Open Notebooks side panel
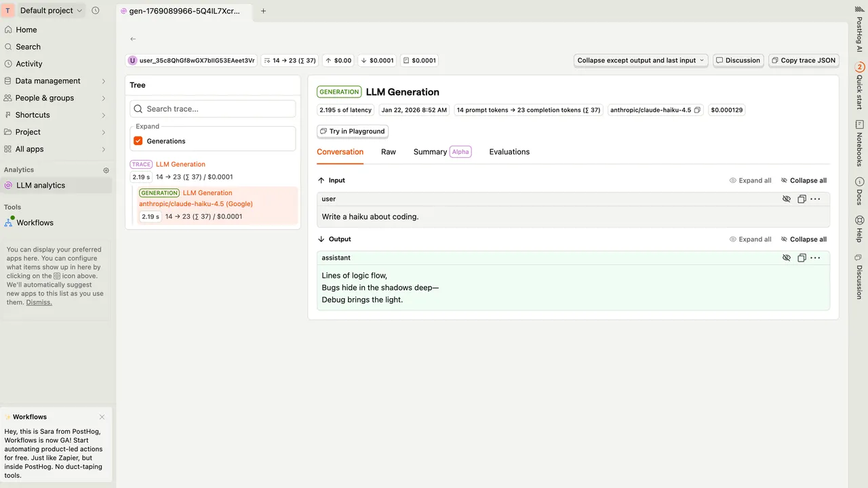Image resolution: width=868 pixels, height=488 pixels. pyautogui.click(x=859, y=144)
